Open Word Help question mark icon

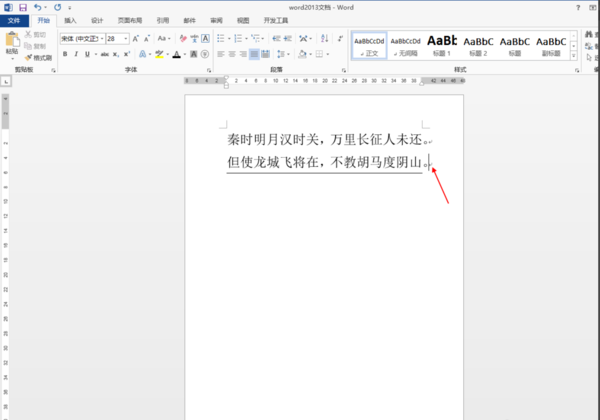pyautogui.click(x=578, y=8)
